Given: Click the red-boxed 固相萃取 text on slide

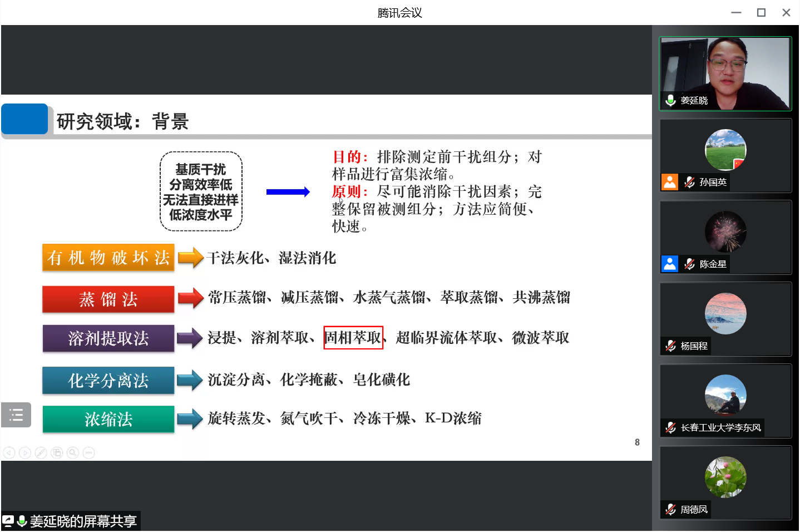Looking at the screenshot, I should pyautogui.click(x=353, y=338).
